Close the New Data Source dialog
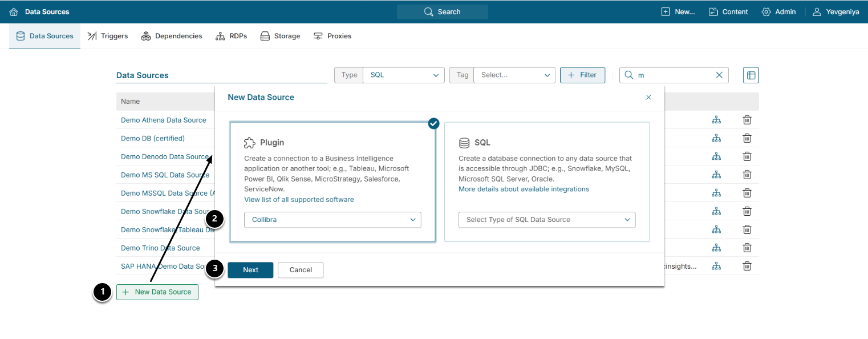 pos(648,98)
